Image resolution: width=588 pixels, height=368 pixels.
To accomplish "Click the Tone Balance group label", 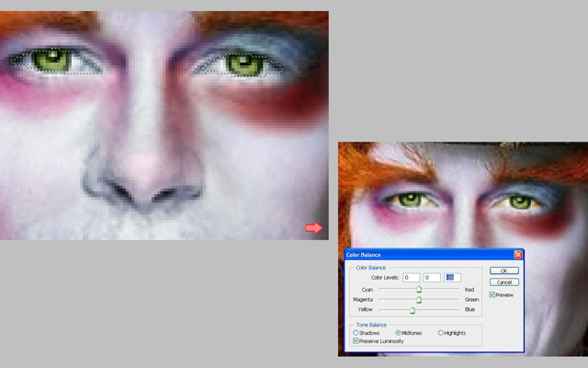I will pyautogui.click(x=371, y=325).
